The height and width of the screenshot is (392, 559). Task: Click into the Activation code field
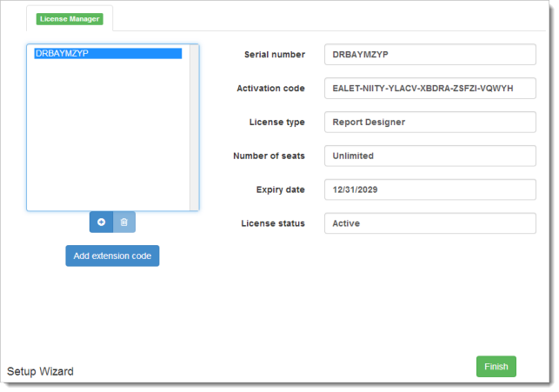point(429,89)
